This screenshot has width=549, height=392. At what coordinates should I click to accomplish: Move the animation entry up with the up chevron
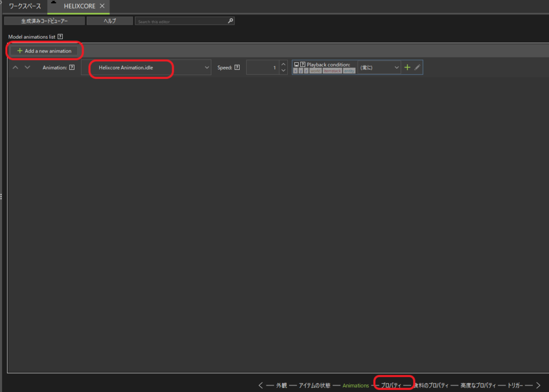pyautogui.click(x=16, y=68)
